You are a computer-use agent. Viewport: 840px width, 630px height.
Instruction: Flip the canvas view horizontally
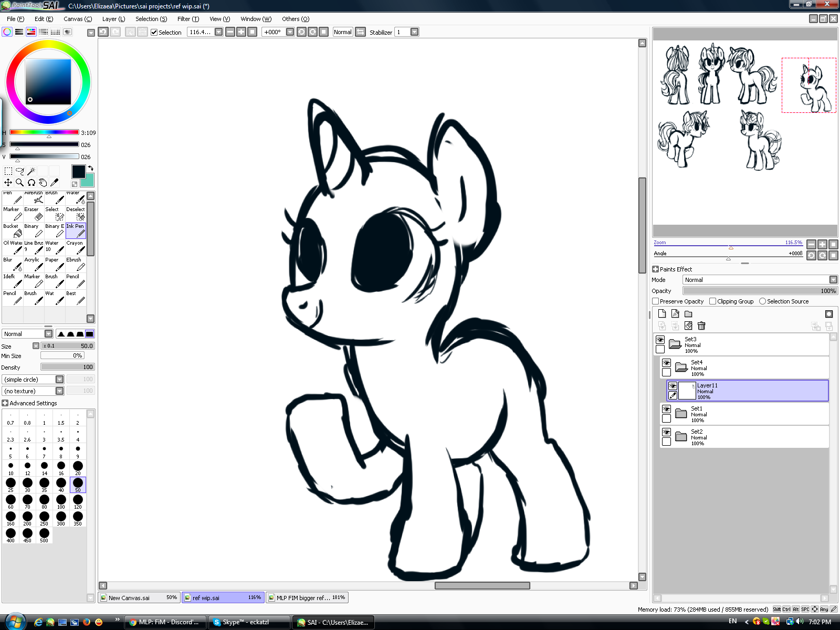pyautogui.click(x=360, y=32)
